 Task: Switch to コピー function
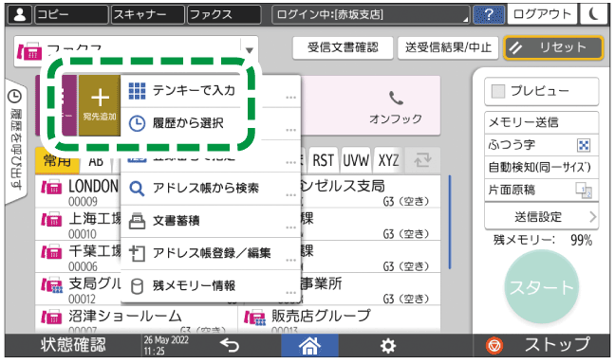point(71,15)
